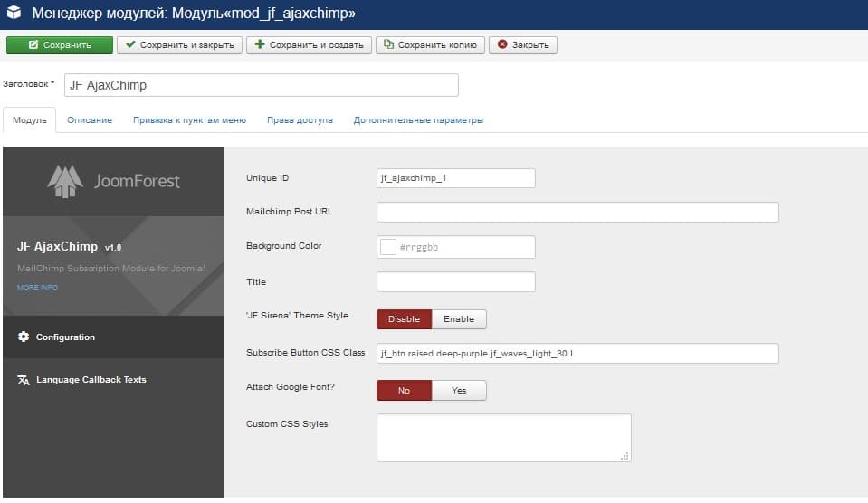
Task: Click the Сохранить и создать button
Action: (x=309, y=45)
